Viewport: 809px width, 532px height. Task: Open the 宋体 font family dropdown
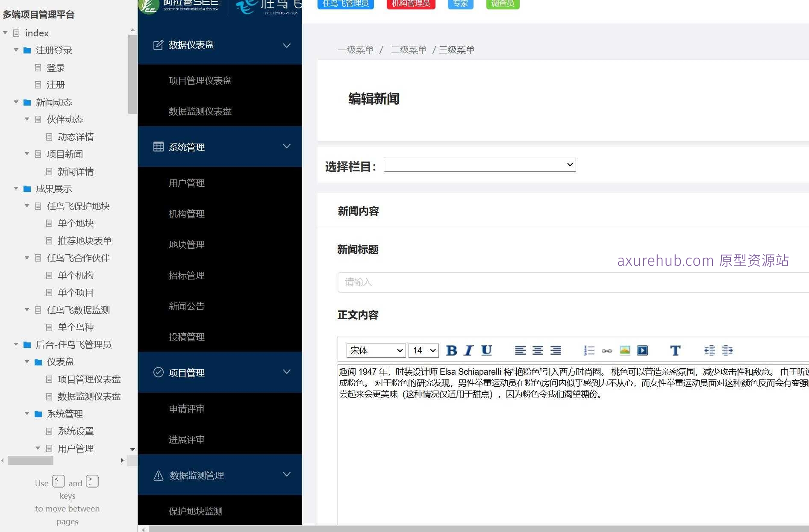pos(375,350)
